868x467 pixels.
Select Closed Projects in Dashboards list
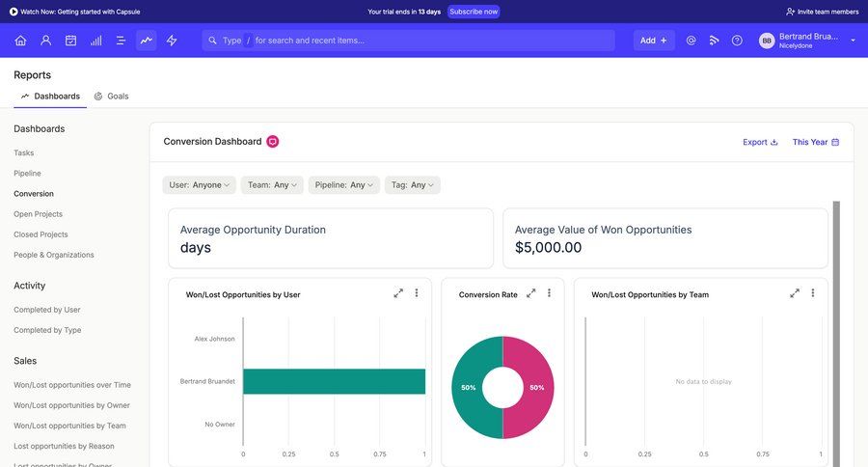pyautogui.click(x=41, y=234)
